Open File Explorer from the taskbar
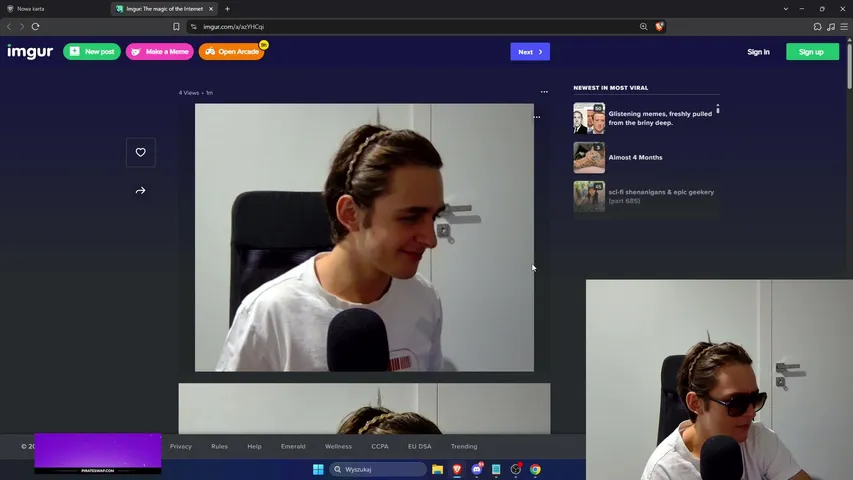Screen dimensions: 853x480 (437, 469)
